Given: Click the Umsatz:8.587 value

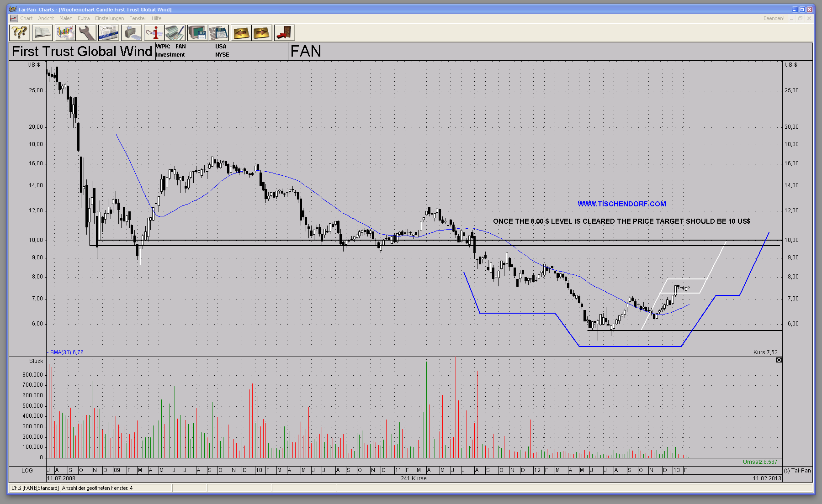Looking at the screenshot, I should pos(760,462).
